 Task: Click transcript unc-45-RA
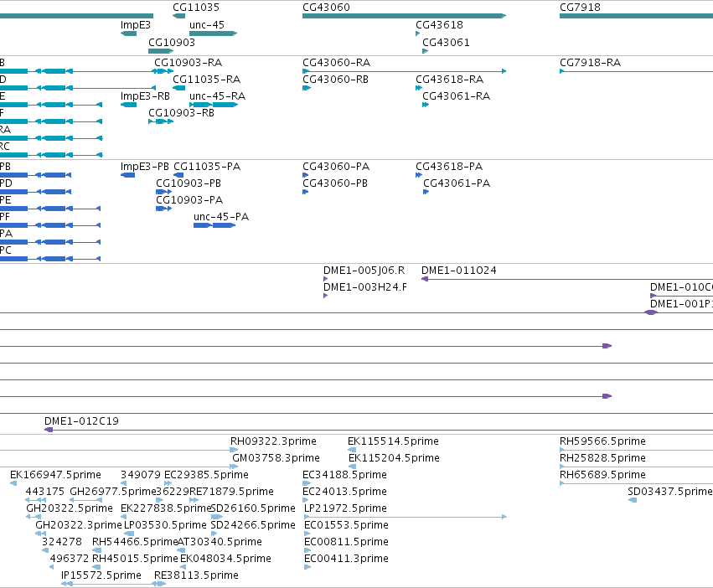pos(217,96)
